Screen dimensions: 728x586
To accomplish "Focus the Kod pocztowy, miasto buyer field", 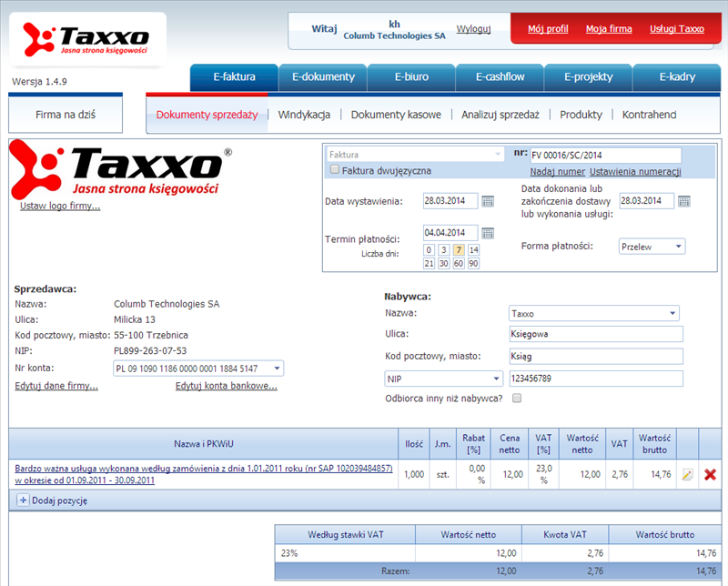I will tap(596, 356).
